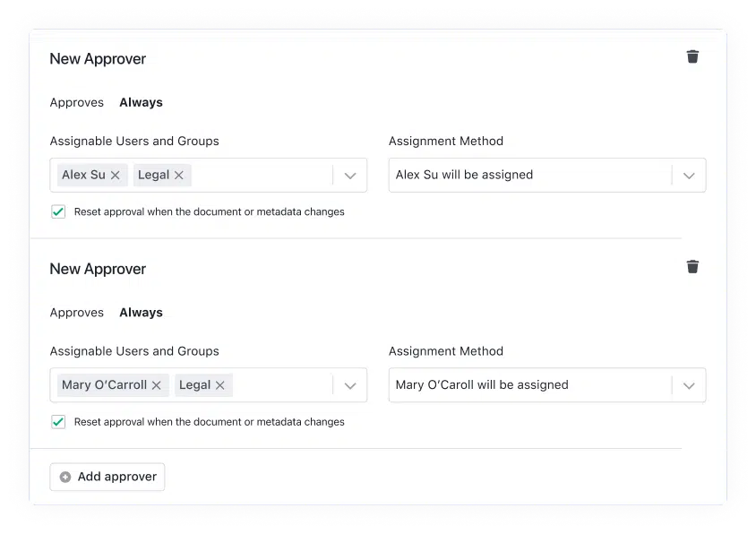The image size is (756, 534).
Task: Select the Always condition in the second approver
Action: coord(141,312)
